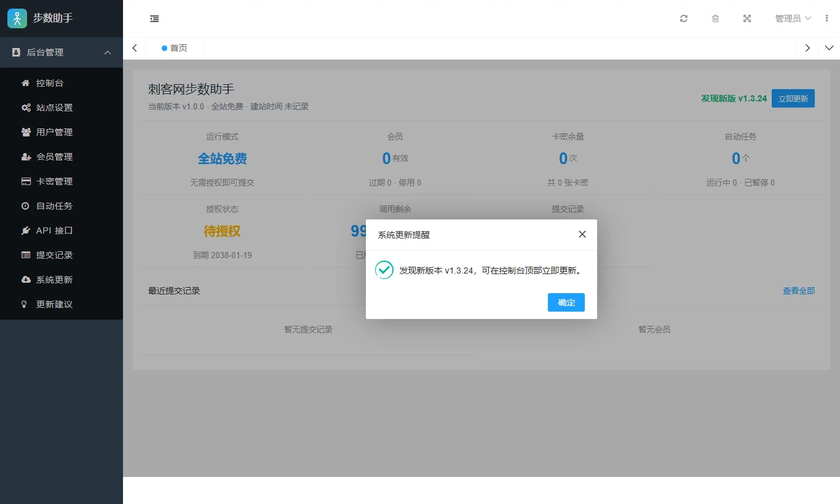Click the 立即更新 button
The height and width of the screenshot is (504, 840).
(x=793, y=98)
